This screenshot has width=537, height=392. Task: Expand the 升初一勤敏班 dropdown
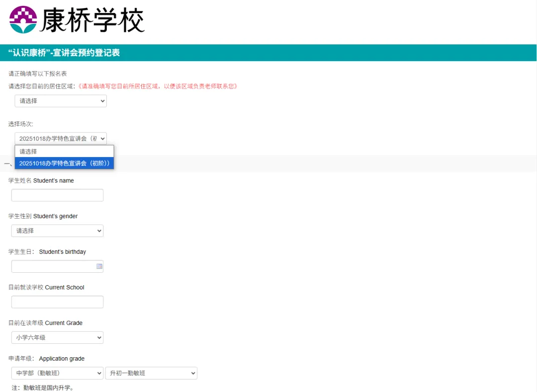coord(151,373)
